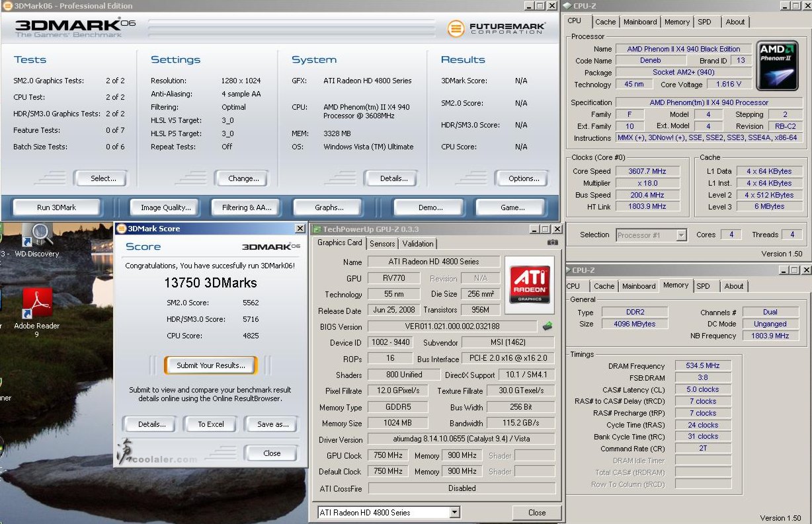
Task: Click the memory Size value 4096 MBytes
Action: 635,324
